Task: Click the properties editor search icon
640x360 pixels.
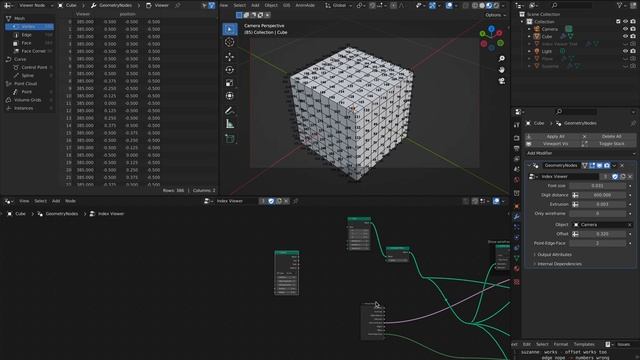Action: [559, 111]
